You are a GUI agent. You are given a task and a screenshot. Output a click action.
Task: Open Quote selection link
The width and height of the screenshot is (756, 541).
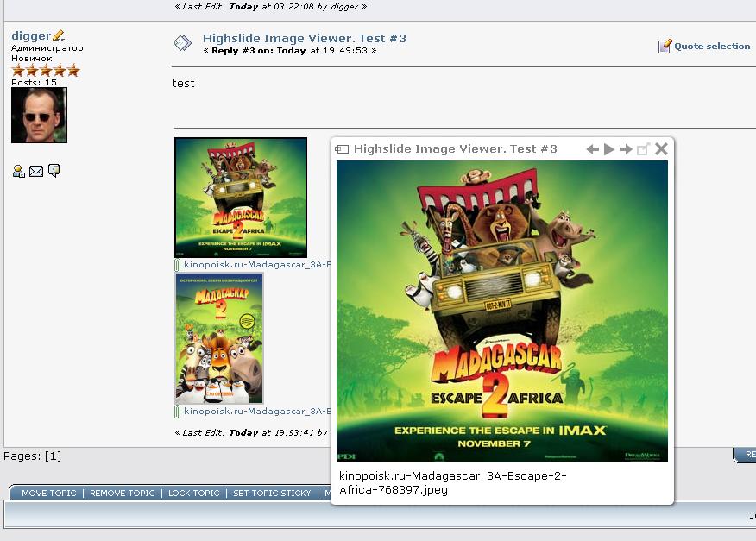[712, 47]
